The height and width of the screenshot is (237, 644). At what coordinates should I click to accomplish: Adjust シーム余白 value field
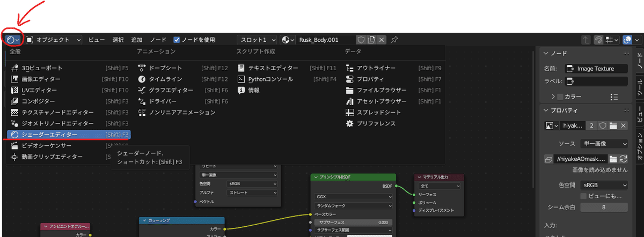tap(604, 208)
